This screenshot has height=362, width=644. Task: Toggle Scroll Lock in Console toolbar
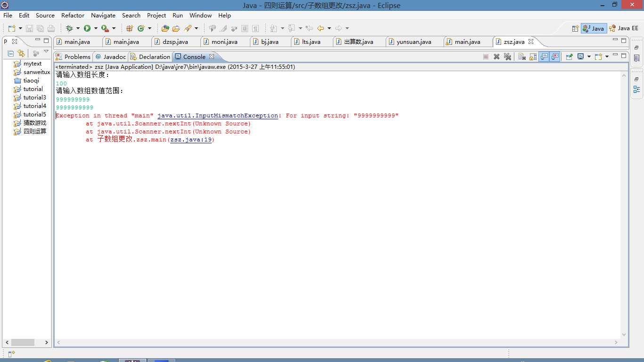click(533, 57)
